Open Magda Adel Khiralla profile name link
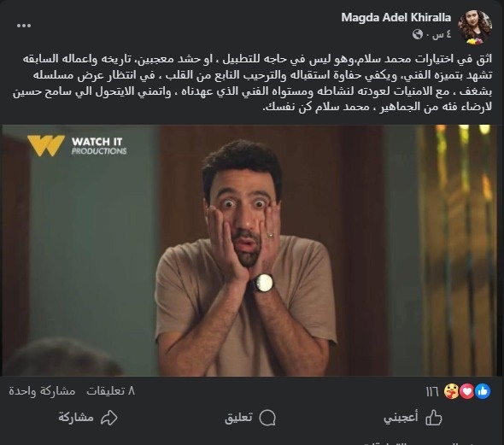504x445 pixels. pos(396,17)
